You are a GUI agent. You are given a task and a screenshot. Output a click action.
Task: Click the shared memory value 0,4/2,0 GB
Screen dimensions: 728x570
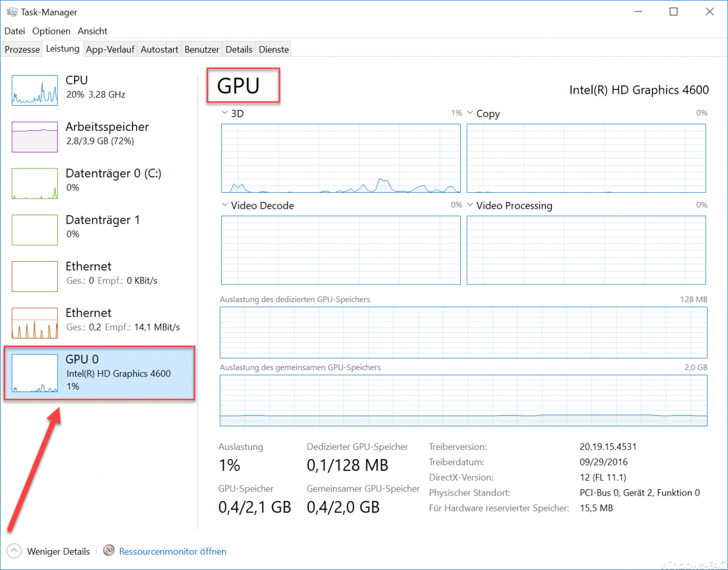[343, 507]
